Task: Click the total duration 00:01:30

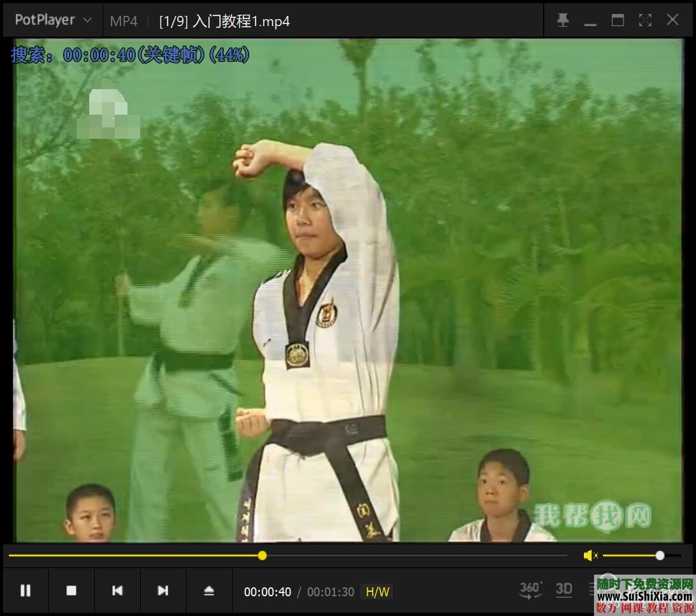Action: coord(330,592)
